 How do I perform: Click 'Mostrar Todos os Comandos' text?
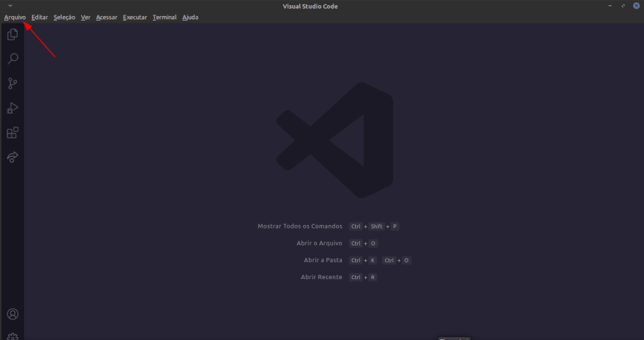(300, 226)
